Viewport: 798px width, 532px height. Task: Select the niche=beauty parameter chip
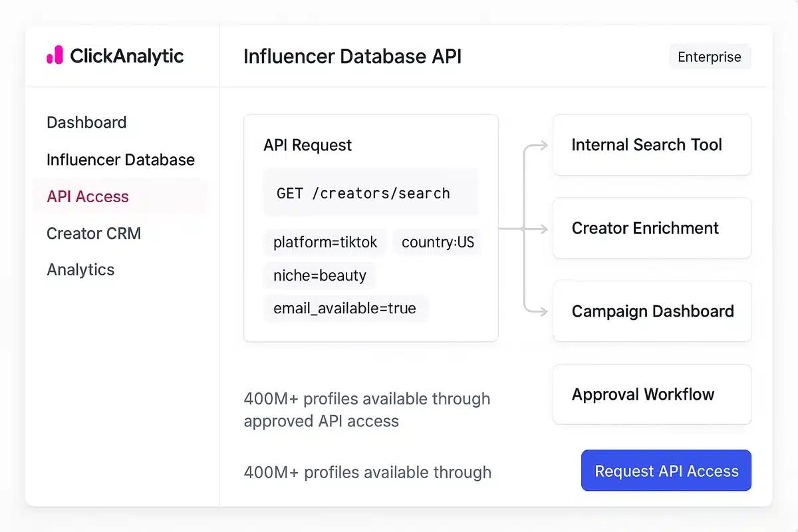tap(320, 275)
